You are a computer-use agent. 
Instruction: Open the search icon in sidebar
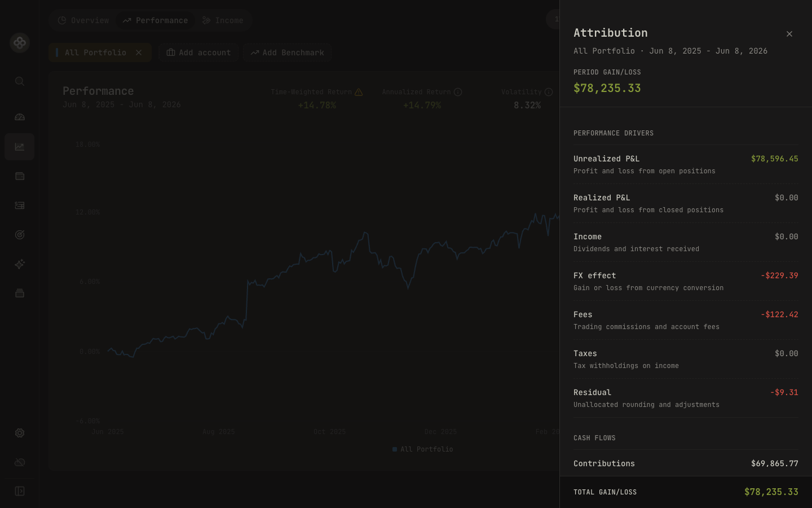point(20,81)
